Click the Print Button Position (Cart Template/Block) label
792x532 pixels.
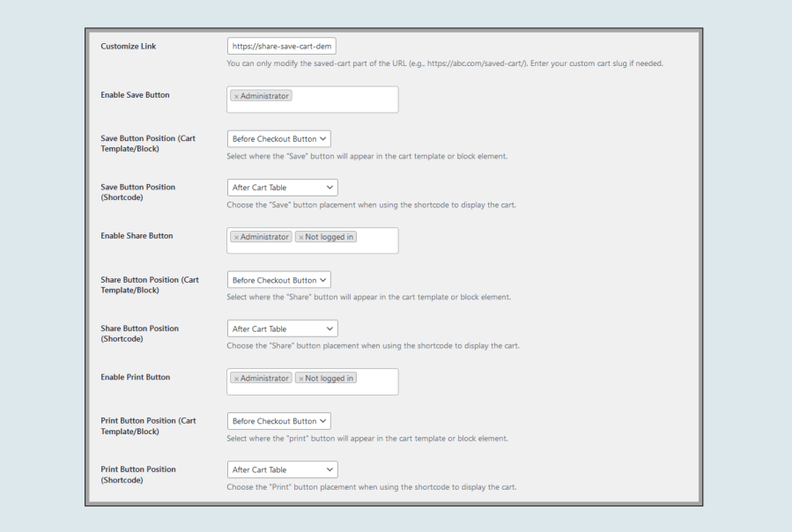click(148, 426)
